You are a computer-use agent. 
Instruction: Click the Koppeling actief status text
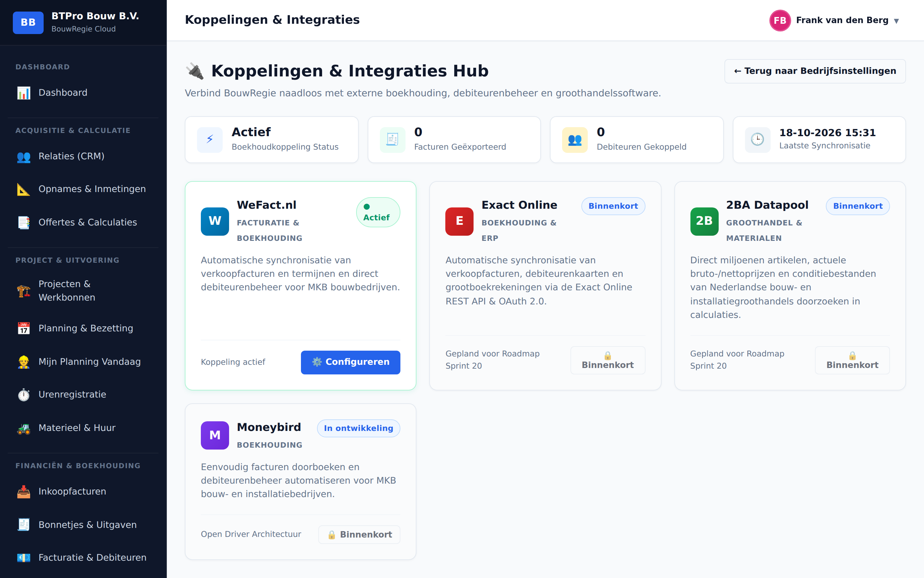coord(233,362)
